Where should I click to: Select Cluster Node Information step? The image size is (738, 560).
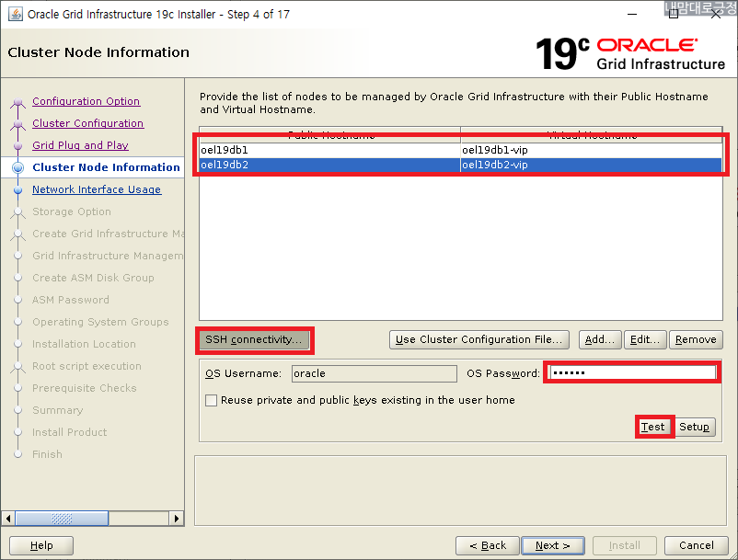pos(107,167)
